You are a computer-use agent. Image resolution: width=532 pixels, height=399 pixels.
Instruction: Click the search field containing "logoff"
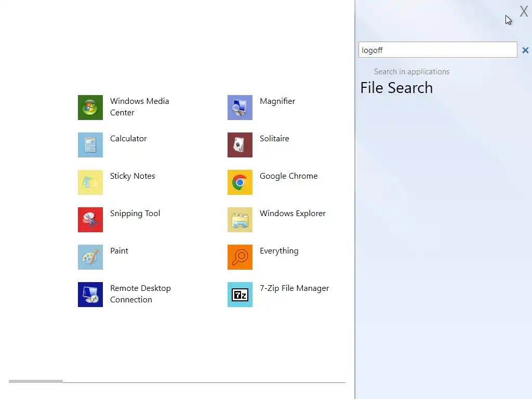tap(437, 50)
